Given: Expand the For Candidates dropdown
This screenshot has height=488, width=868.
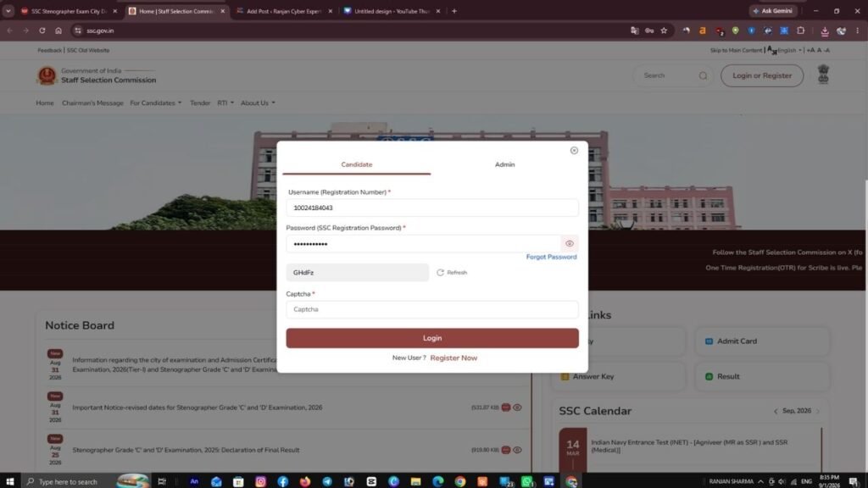Looking at the screenshot, I should [x=156, y=103].
